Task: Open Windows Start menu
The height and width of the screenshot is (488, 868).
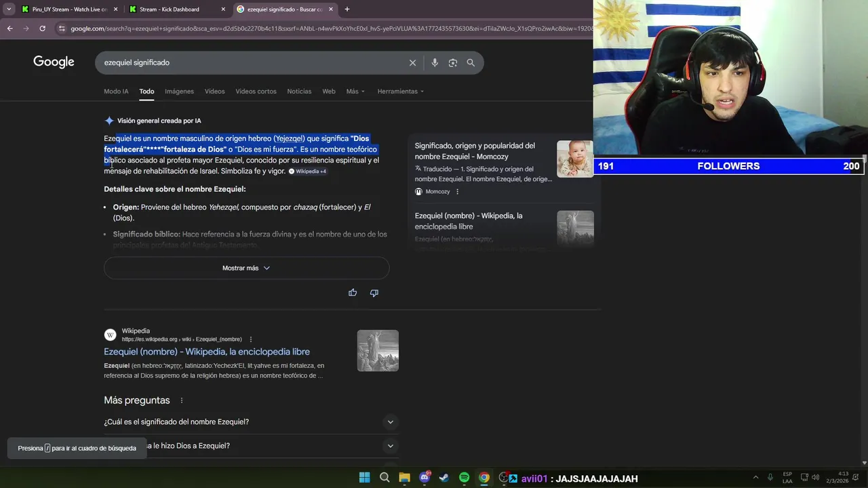Action: point(364,478)
